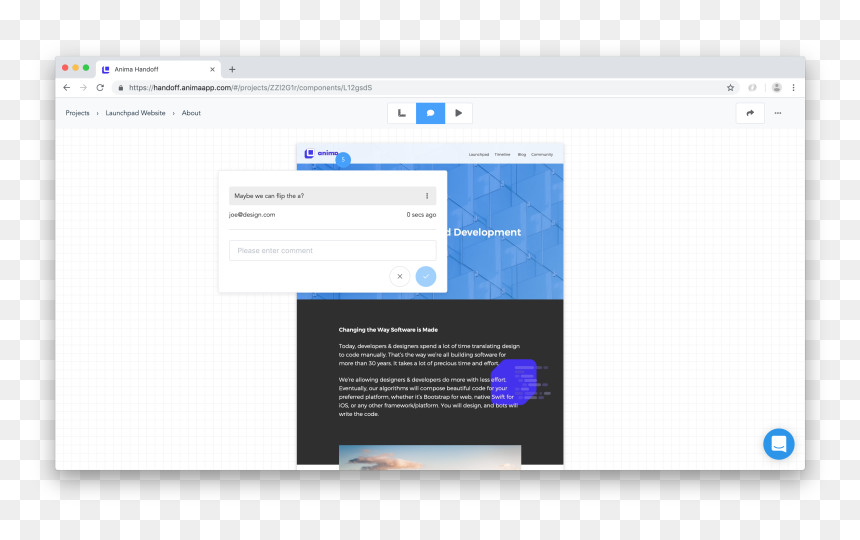Open Launchpad Website breadcrumb
This screenshot has height=540, width=860.
(135, 113)
